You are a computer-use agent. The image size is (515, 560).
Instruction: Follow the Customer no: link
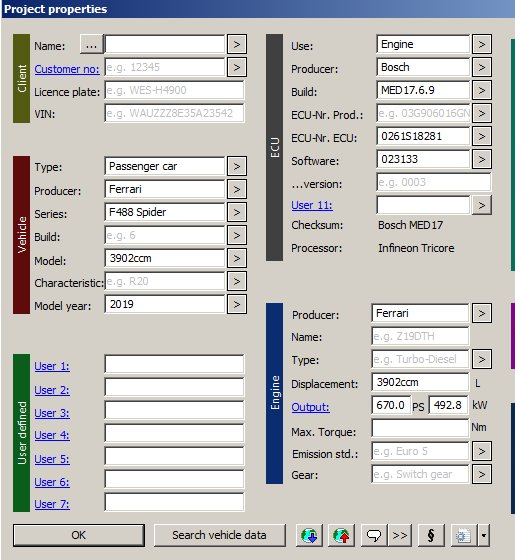coord(67,69)
